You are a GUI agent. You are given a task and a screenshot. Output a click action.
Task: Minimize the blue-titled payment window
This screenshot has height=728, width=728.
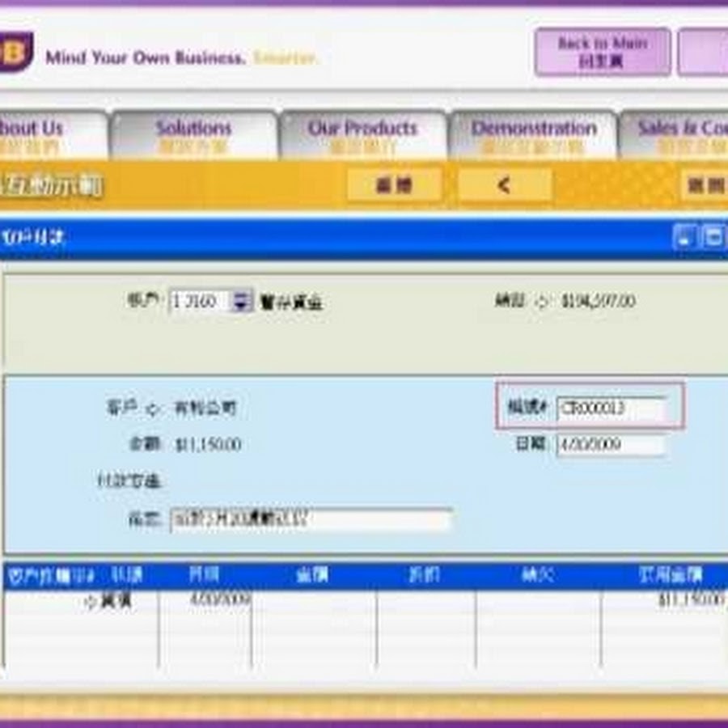[684, 236]
